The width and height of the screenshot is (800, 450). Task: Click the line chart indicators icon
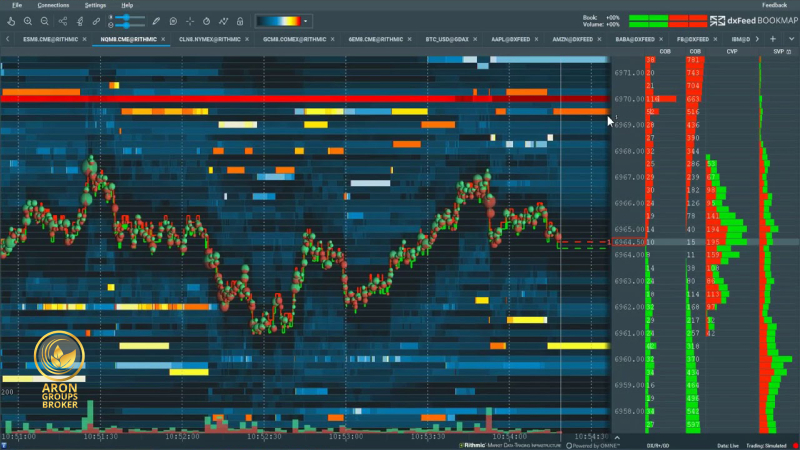point(223,21)
